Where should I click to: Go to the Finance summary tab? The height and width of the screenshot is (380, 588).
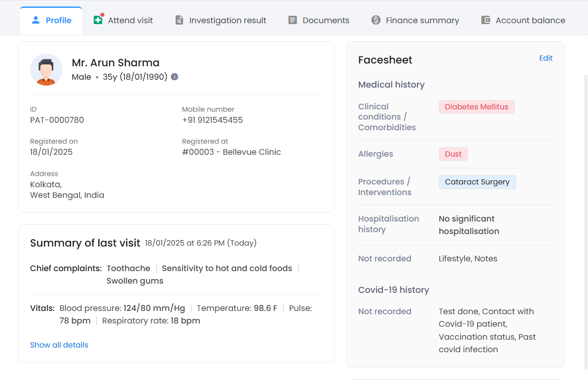coord(422,20)
